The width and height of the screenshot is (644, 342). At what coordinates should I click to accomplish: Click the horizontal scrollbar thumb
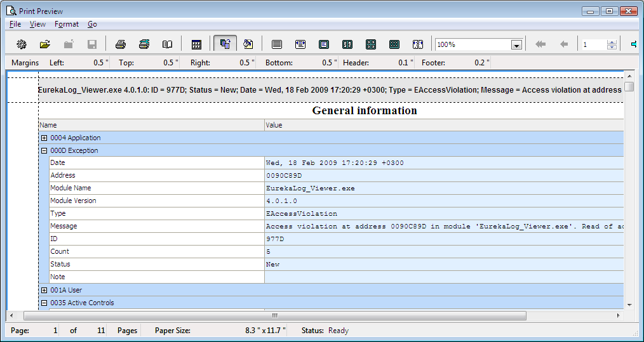pos(275,315)
